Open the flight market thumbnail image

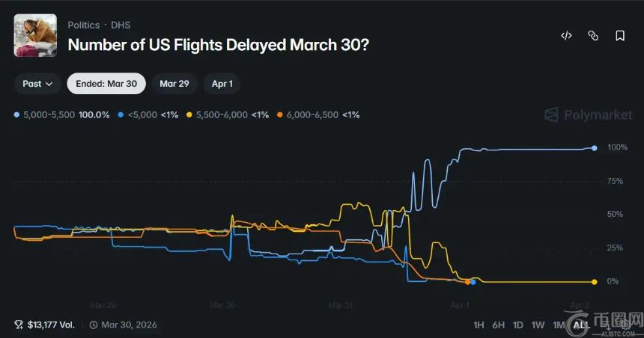(x=35, y=35)
